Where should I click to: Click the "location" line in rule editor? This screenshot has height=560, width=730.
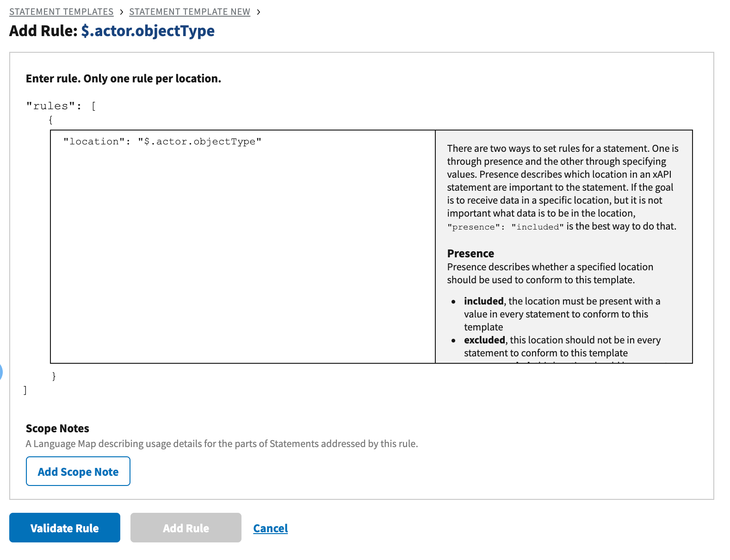(162, 142)
